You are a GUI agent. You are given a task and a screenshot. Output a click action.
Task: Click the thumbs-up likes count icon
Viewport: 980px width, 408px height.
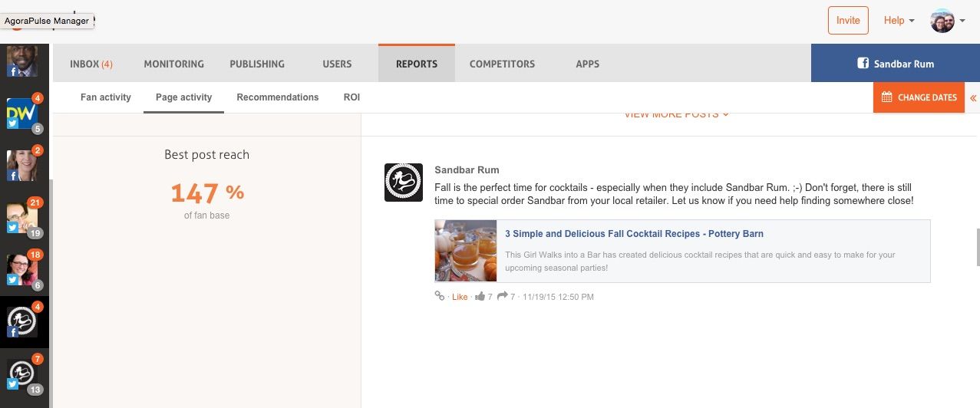(x=480, y=296)
